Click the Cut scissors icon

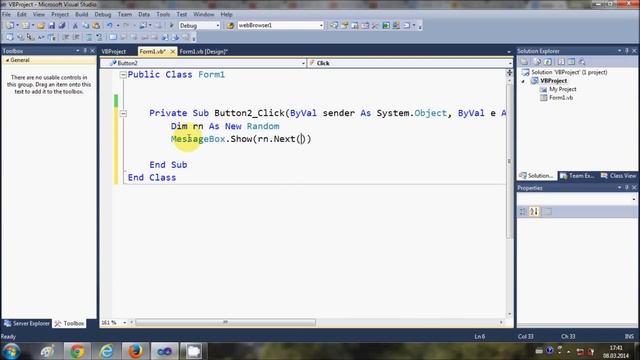click(x=75, y=25)
